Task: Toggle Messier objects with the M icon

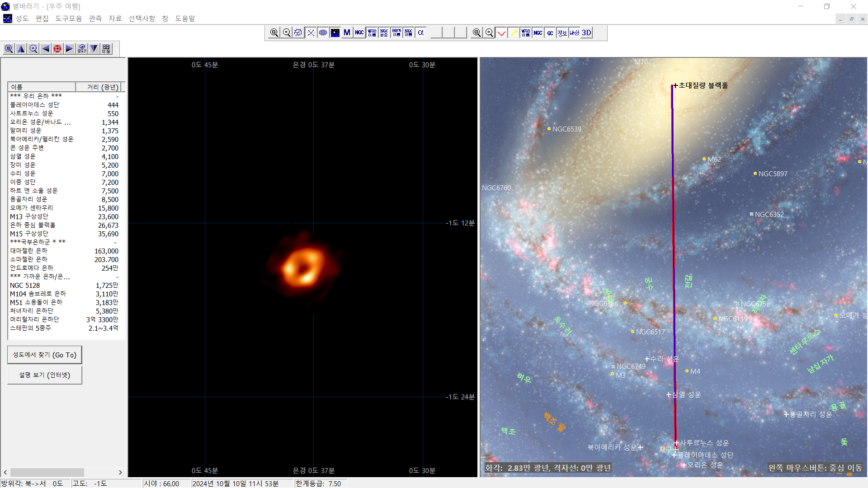Action: pyautogui.click(x=347, y=33)
